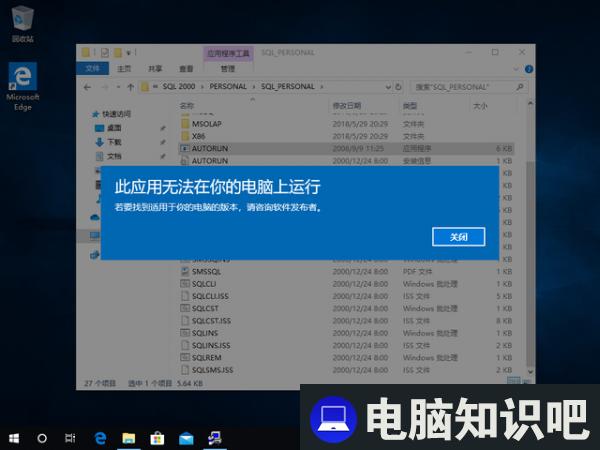Switch to the 共享 ribbon tab

[x=155, y=68]
